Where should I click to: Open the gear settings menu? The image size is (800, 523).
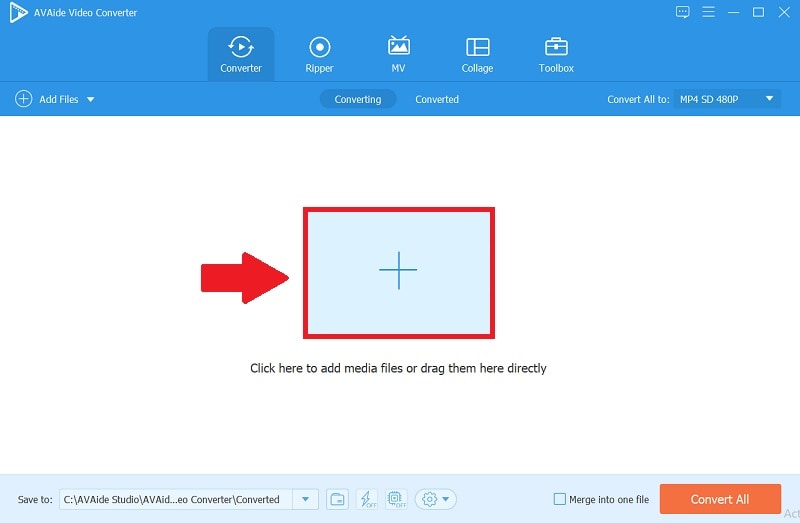coord(435,499)
